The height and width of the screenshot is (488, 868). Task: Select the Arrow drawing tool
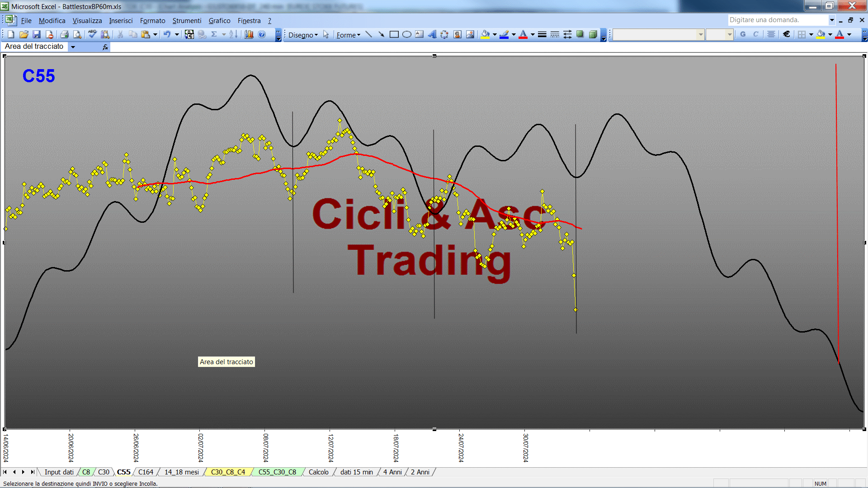(381, 34)
